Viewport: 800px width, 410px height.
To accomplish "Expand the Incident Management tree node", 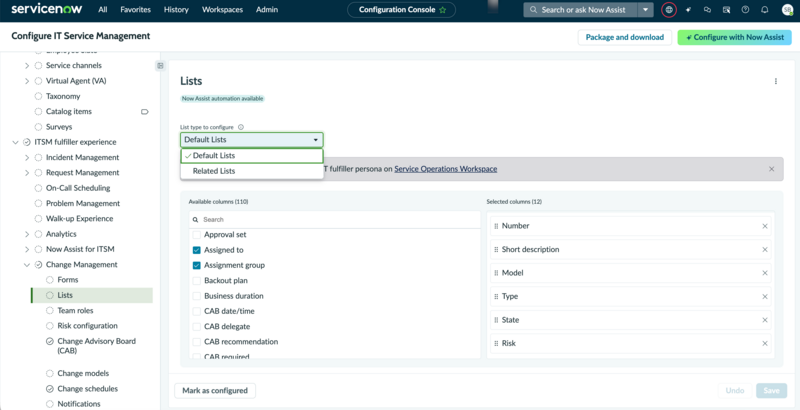I will [27, 158].
